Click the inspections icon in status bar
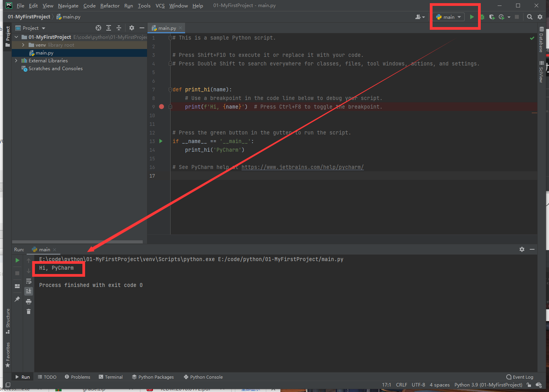549x392 pixels. (x=539, y=385)
